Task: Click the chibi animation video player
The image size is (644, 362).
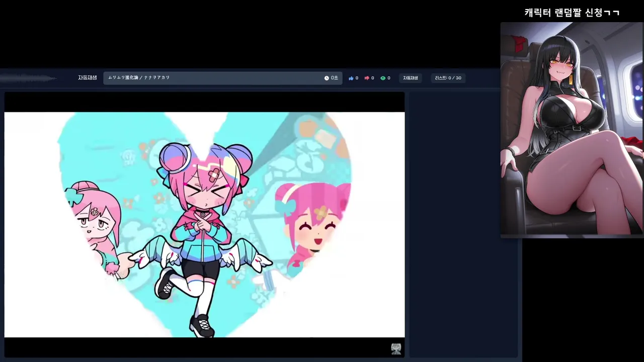Action: click(204, 224)
